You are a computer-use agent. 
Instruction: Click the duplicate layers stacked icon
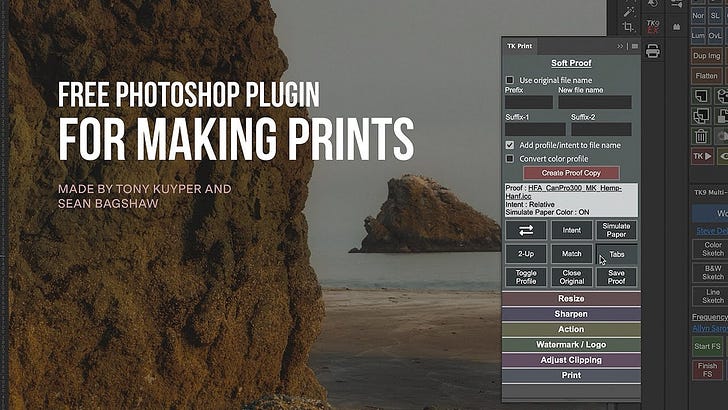coord(701,116)
